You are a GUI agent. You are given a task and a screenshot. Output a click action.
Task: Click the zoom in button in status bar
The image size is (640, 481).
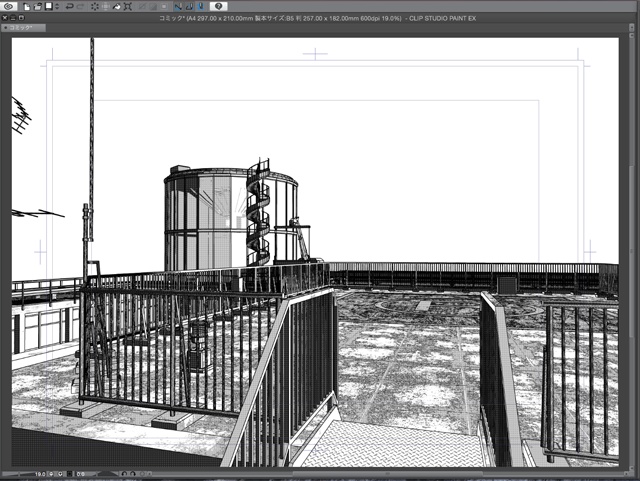(60, 474)
